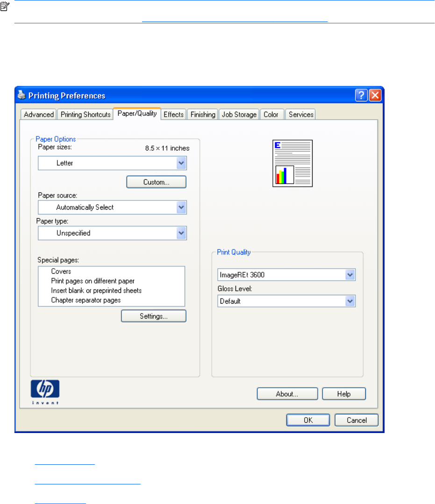The height and width of the screenshot is (504, 435).
Task: Close the Printing Preferences dialog
Action: click(375, 95)
